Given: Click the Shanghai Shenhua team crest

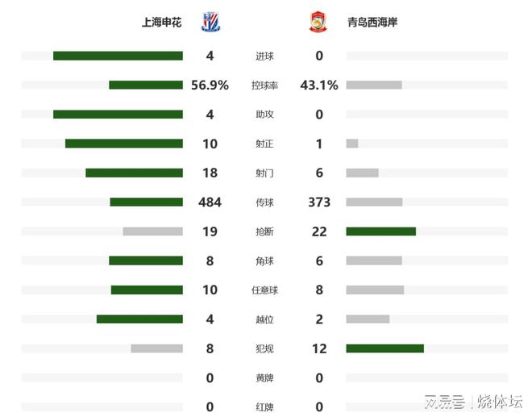Looking at the screenshot, I should [x=210, y=22].
